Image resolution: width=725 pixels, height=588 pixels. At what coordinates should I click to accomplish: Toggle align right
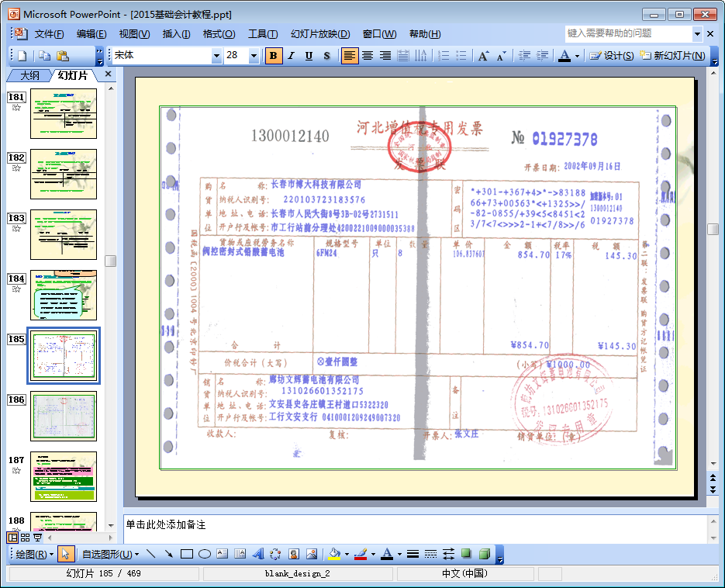click(x=385, y=56)
